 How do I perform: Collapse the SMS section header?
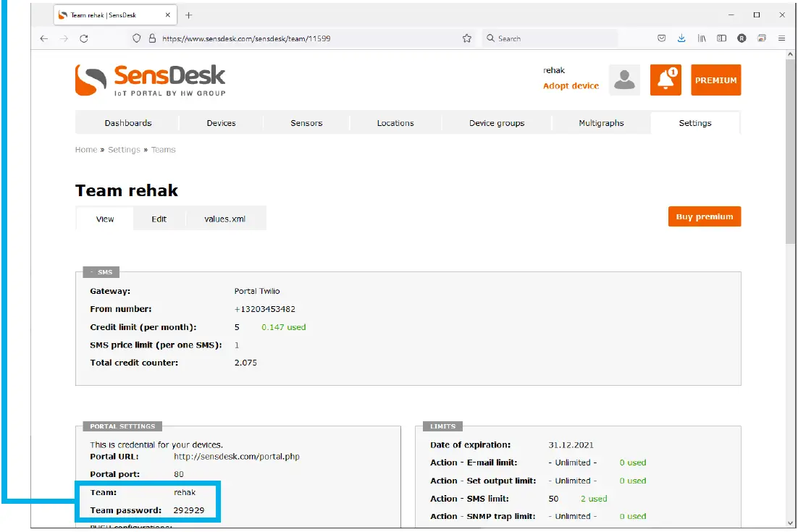click(x=101, y=272)
